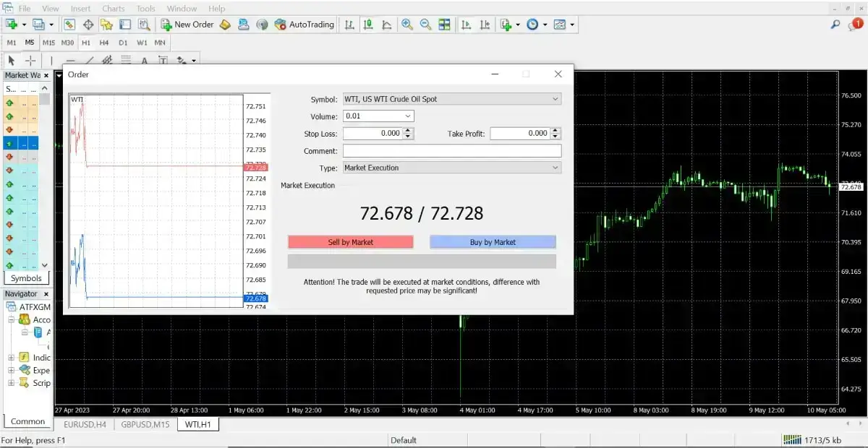Viewport: 868px width, 448px height.
Task: Tile the chart windows
Action: click(443, 25)
